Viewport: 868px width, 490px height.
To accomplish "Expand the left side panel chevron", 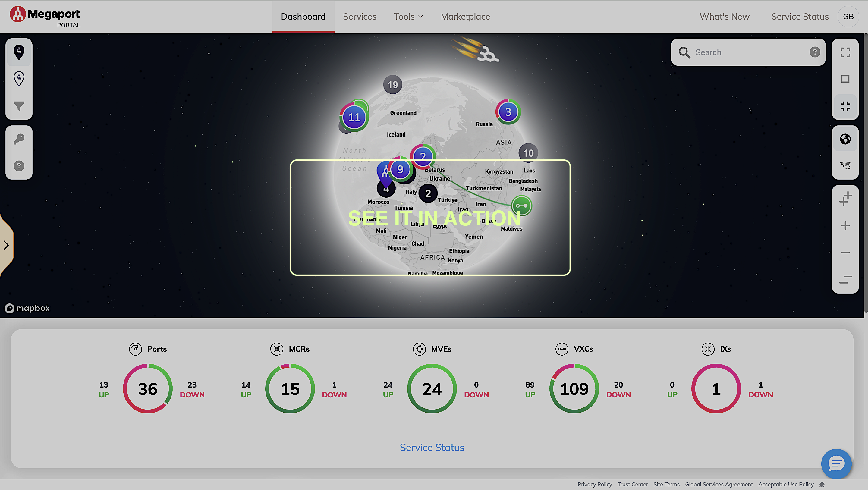I will (x=6, y=245).
